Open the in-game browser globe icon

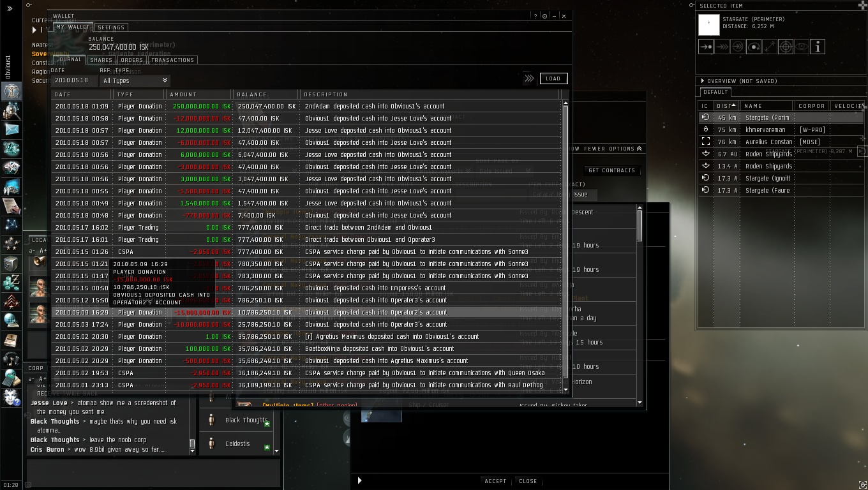pos(11,320)
